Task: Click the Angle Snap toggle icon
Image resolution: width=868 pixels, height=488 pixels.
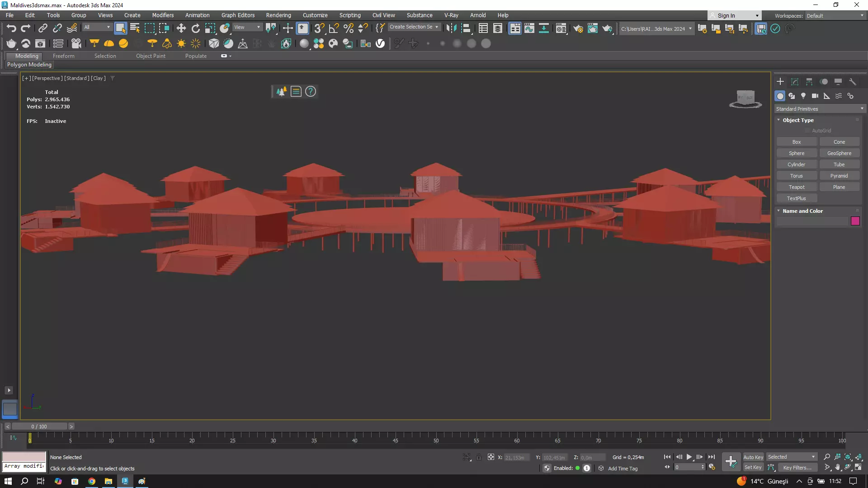Action: 334,28
